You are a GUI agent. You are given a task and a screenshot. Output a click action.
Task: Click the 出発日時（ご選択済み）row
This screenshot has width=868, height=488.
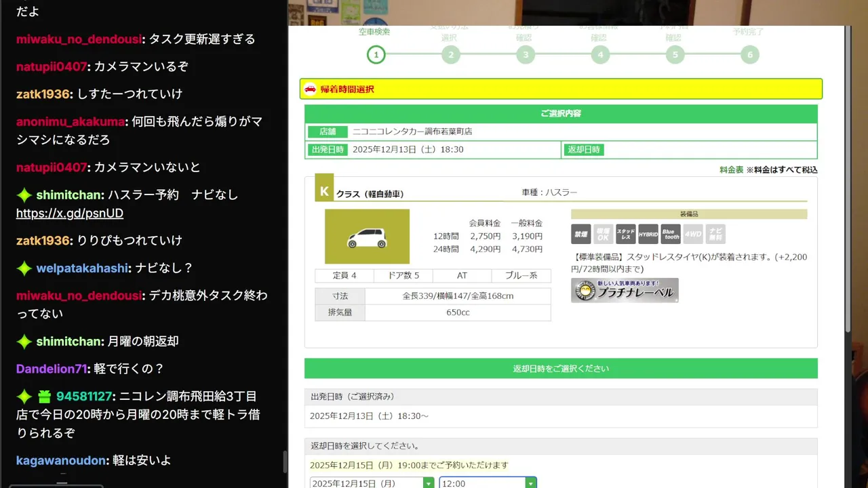(x=561, y=396)
